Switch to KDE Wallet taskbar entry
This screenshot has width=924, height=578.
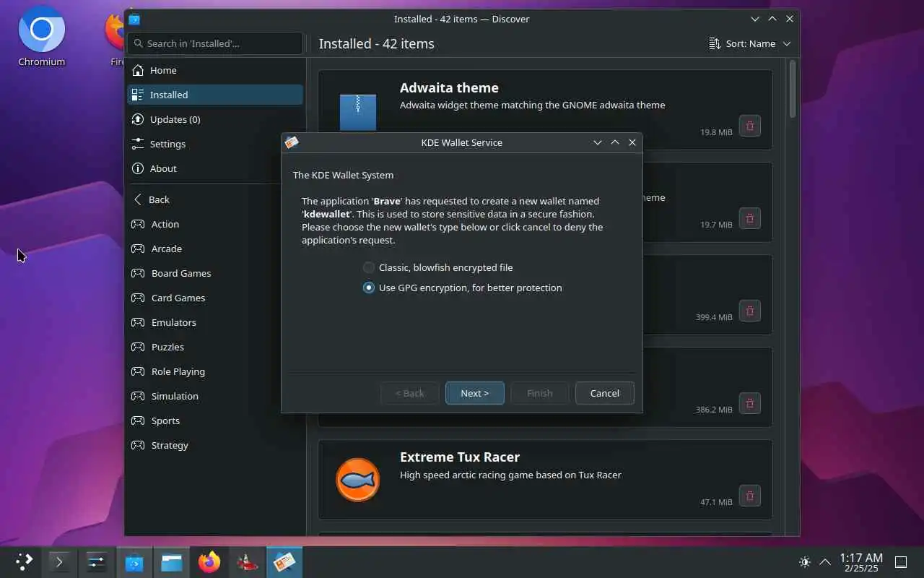[x=284, y=561]
